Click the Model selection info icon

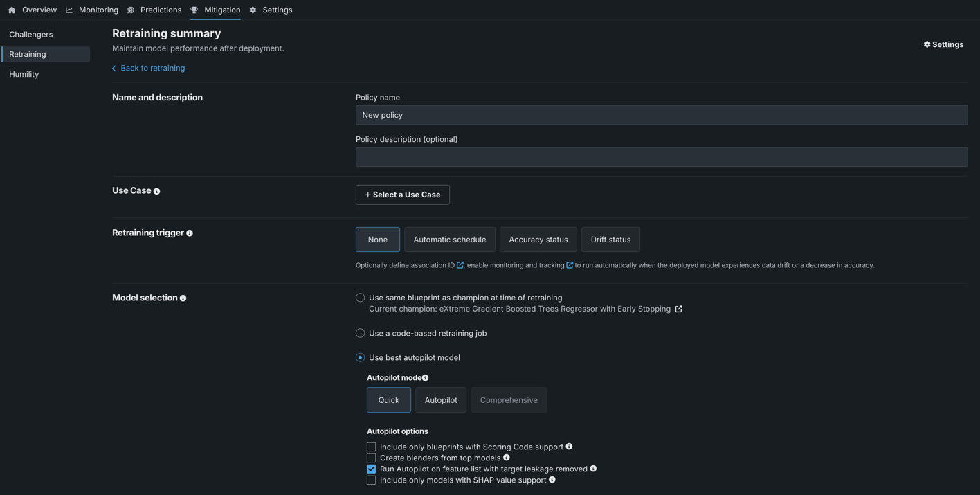point(183,298)
